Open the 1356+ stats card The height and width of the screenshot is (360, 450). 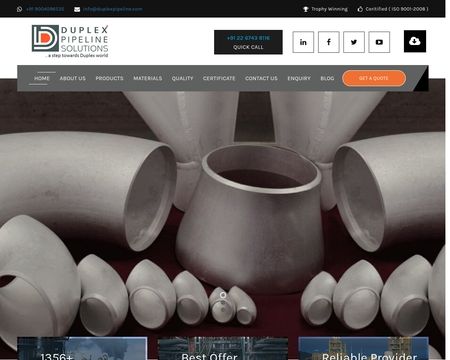[82, 348]
